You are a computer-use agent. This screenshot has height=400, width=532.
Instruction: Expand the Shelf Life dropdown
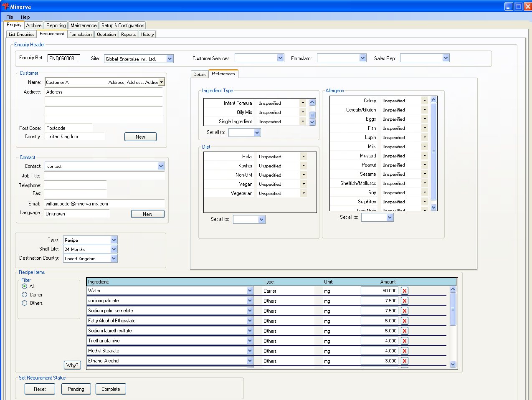pyautogui.click(x=114, y=249)
